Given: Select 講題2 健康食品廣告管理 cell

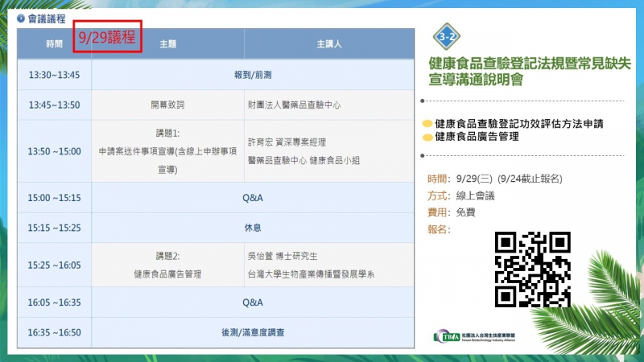Looking at the screenshot, I should pyautogui.click(x=167, y=265).
